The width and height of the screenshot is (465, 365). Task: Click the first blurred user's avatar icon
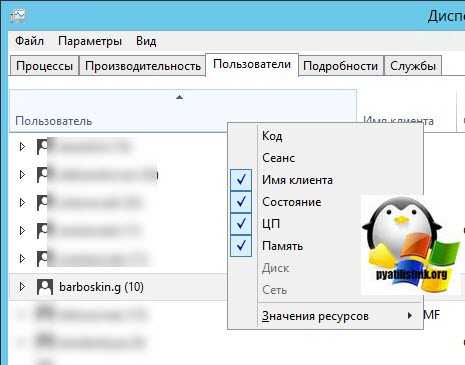click(42, 147)
